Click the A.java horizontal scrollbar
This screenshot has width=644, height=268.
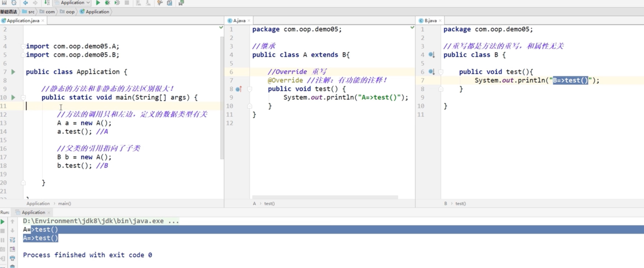325,197
